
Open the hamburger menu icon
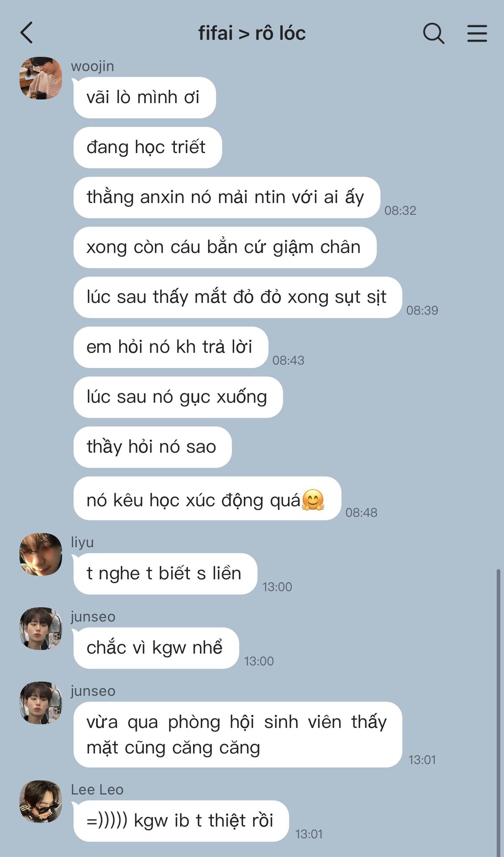(x=477, y=33)
